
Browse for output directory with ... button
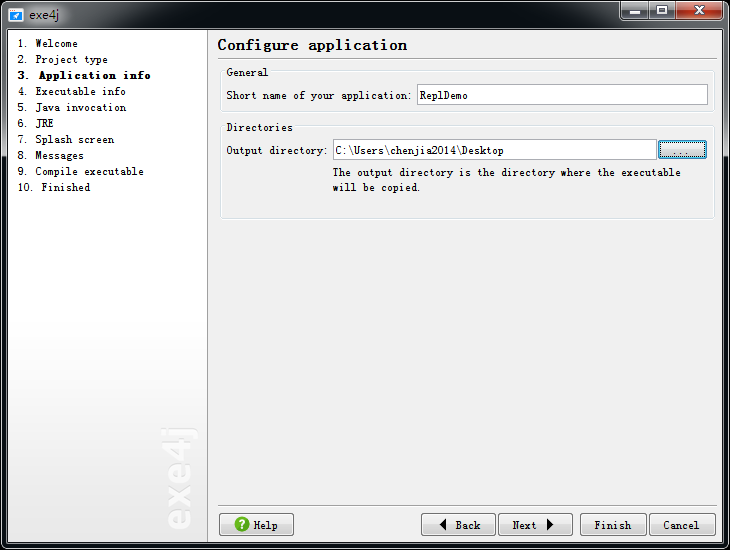[682, 150]
